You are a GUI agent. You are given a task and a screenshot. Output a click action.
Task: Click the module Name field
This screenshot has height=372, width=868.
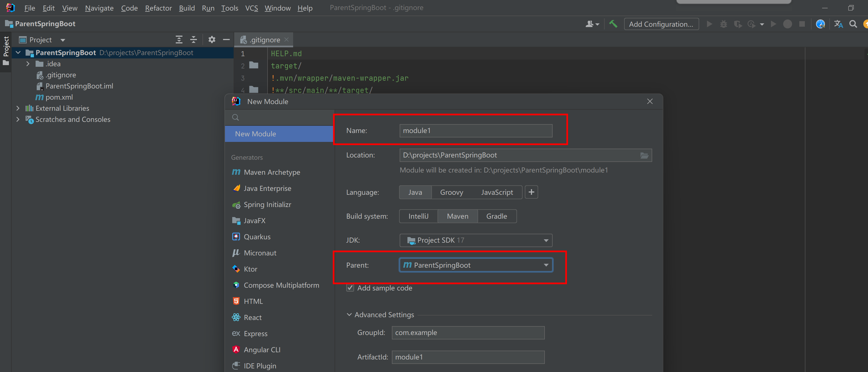click(476, 131)
